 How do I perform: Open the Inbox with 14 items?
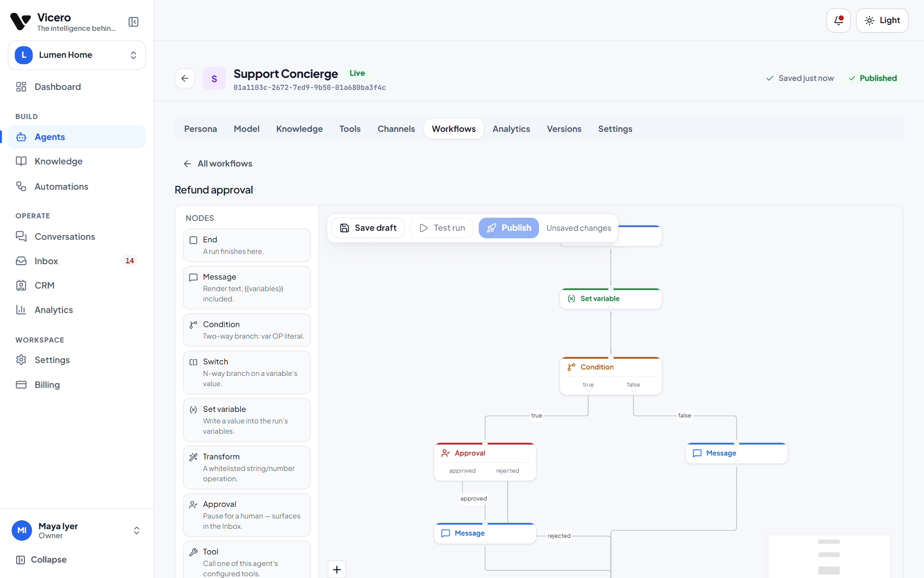pyautogui.click(x=77, y=261)
